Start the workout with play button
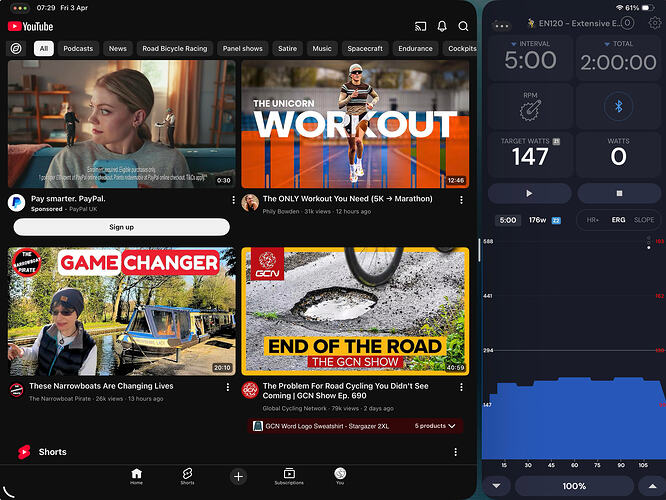This screenshot has height=500, width=666. click(529, 193)
